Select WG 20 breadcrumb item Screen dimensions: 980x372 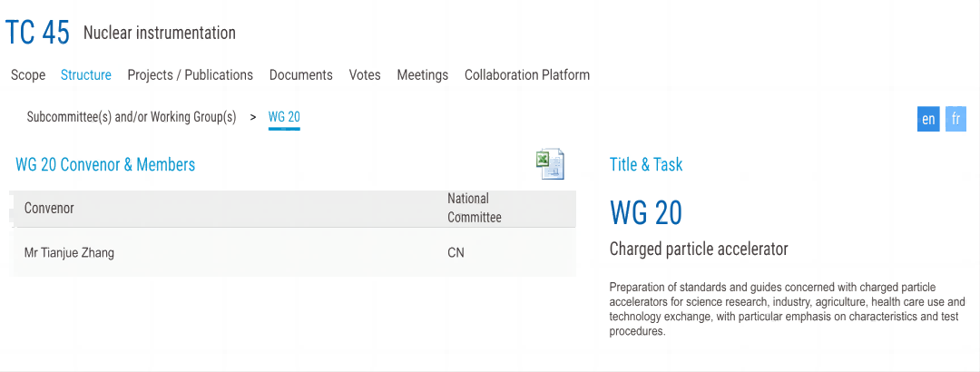pos(284,117)
